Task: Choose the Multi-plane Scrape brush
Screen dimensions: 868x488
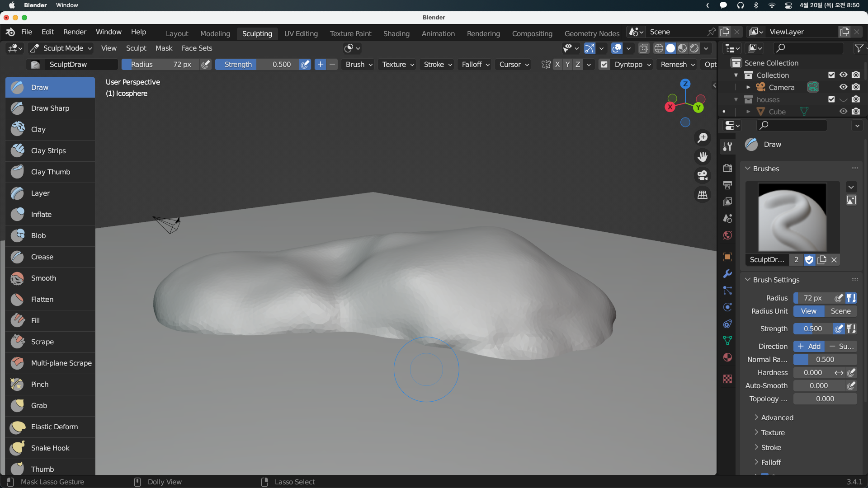Action: (50, 363)
